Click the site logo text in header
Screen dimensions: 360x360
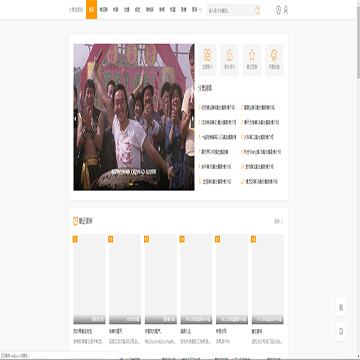pos(76,10)
